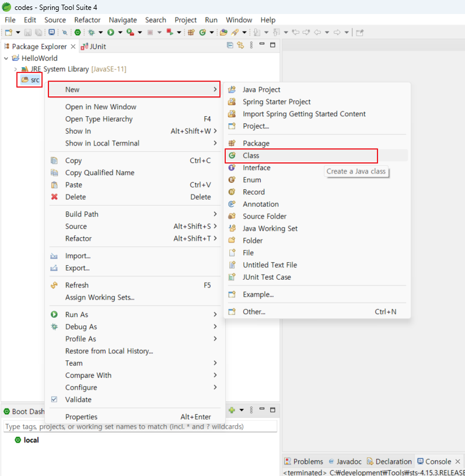Click Delete in the context menu
The height and width of the screenshot is (476, 465).
point(134,197)
